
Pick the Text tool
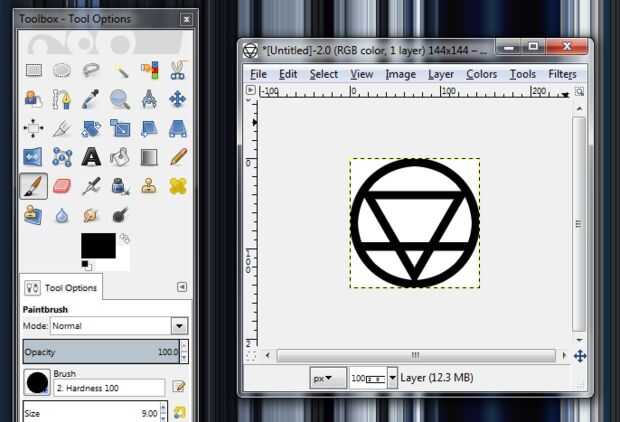[x=91, y=157]
